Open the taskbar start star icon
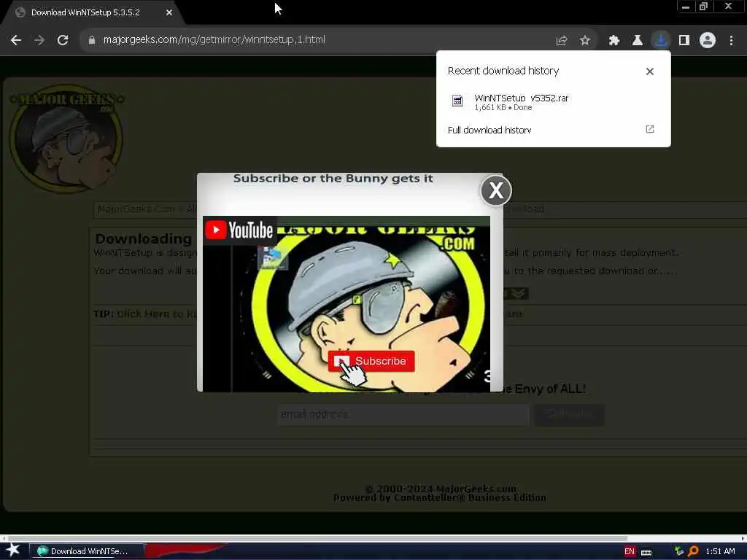The height and width of the screenshot is (560, 747). click(13, 550)
